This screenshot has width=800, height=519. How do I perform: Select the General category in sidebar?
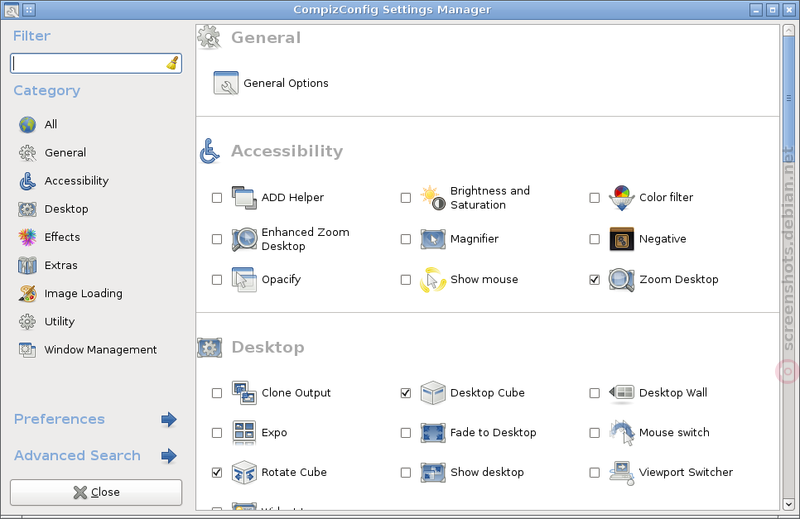pos(52,153)
